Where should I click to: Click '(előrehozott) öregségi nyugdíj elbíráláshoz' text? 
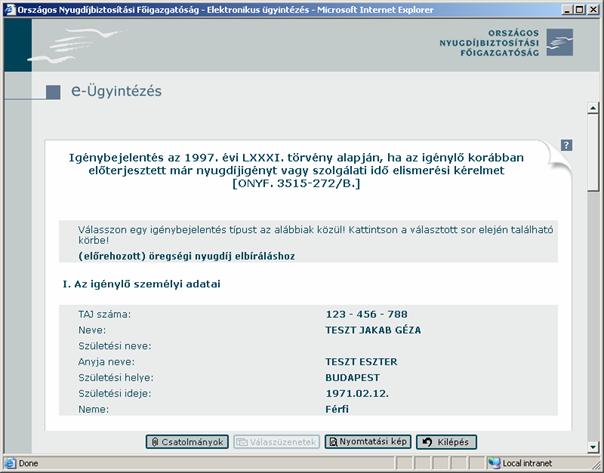(186, 256)
